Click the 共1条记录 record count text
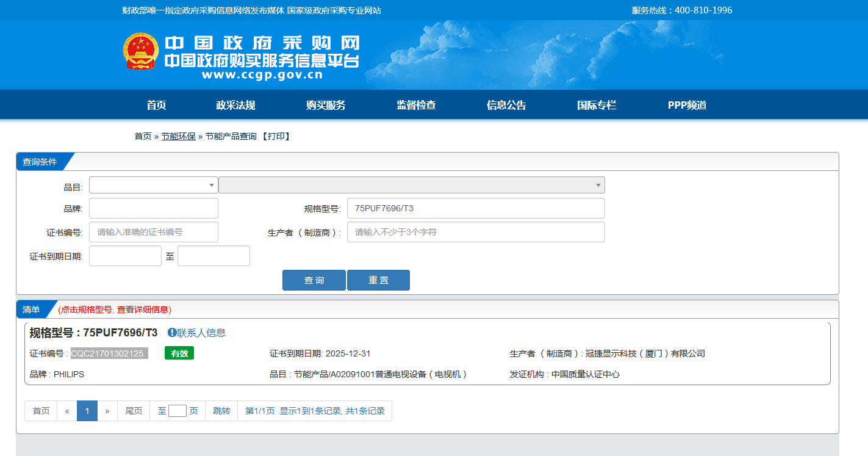The width and height of the screenshot is (868, 456). tap(365, 411)
